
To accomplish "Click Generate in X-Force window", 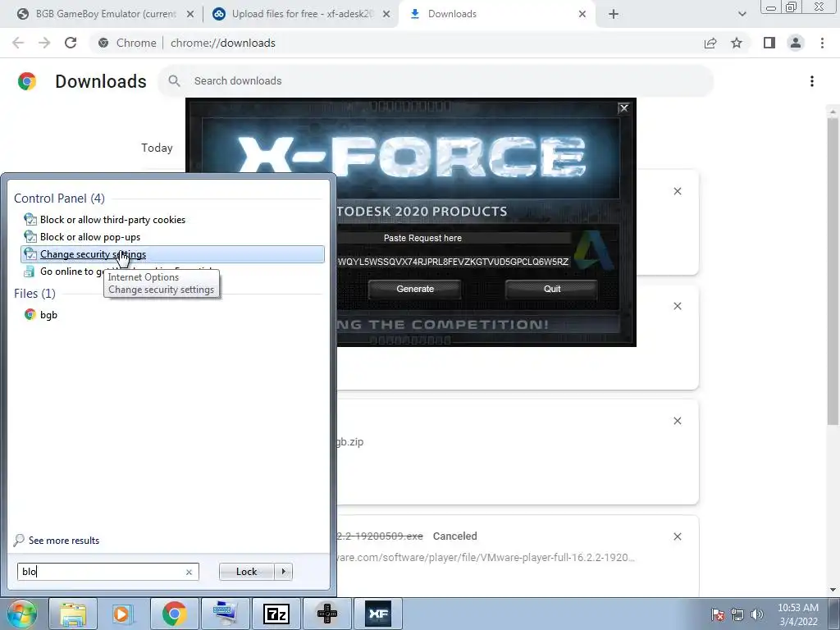I will pos(415,289).
